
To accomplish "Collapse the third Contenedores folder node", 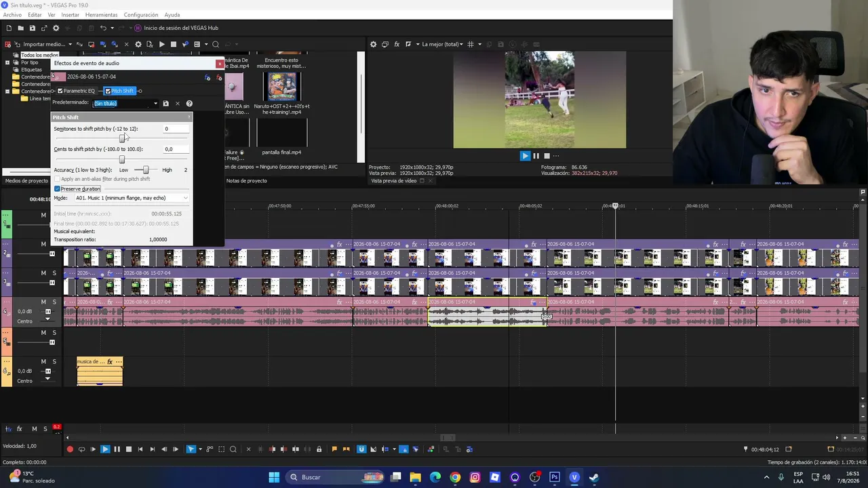I will (x=7, y=91).
